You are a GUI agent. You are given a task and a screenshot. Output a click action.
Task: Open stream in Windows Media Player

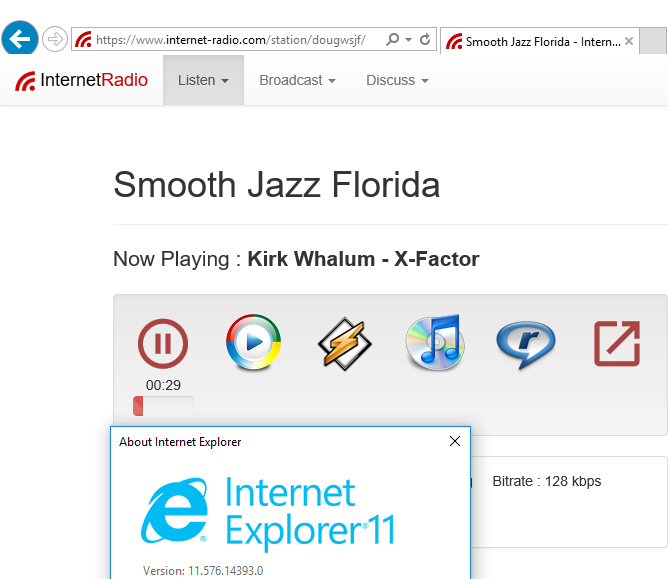tap(253, 343)
